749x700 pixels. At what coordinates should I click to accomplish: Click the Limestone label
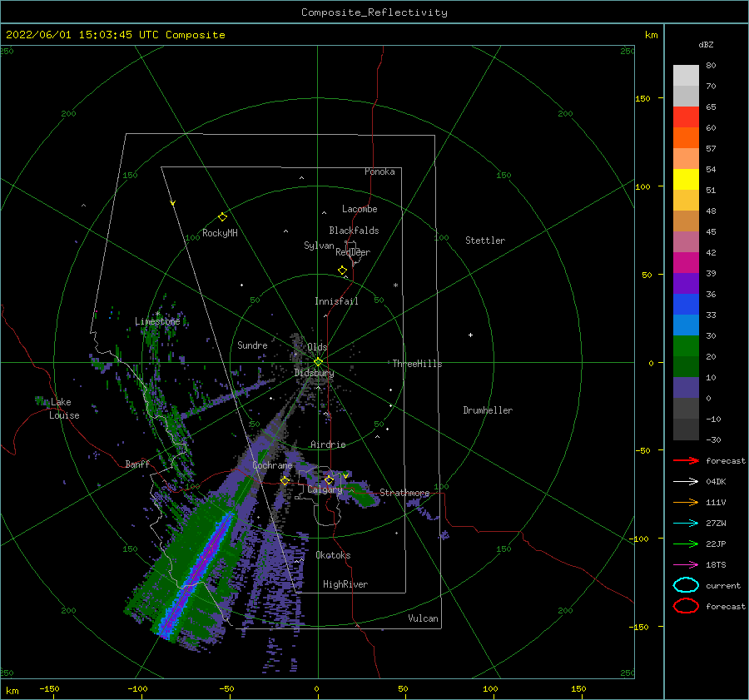pos(157,321)
